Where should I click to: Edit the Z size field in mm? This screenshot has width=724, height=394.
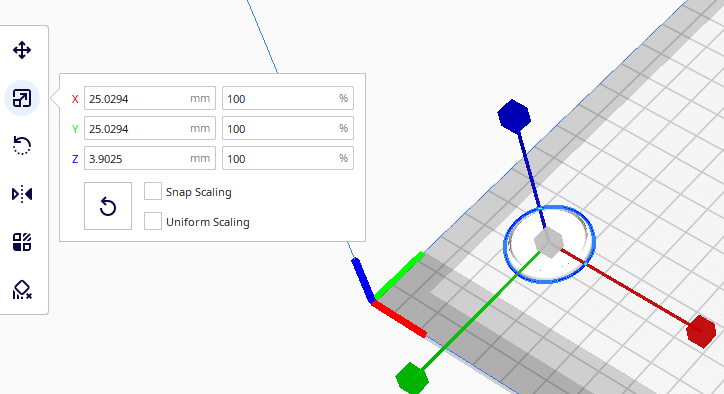point(150,158)
